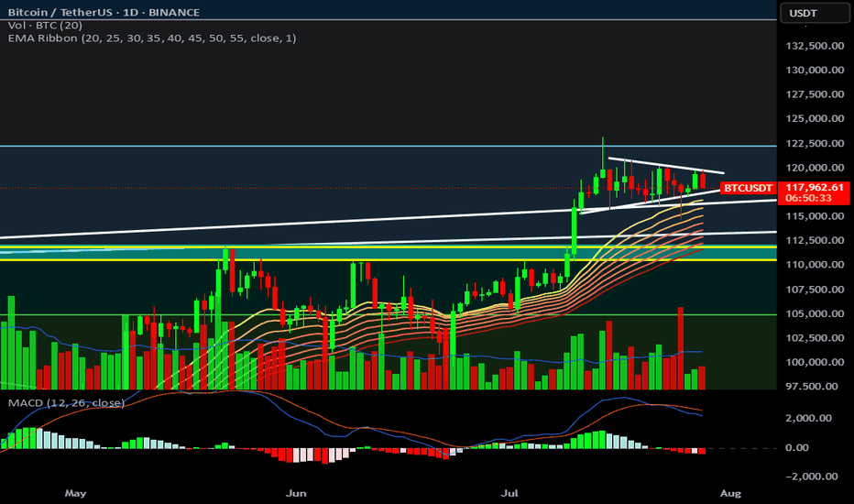This screenshot has height=504, width=854.
Task: Click the 110,000.00 price axis label
Action: click(x=815, y=264)
